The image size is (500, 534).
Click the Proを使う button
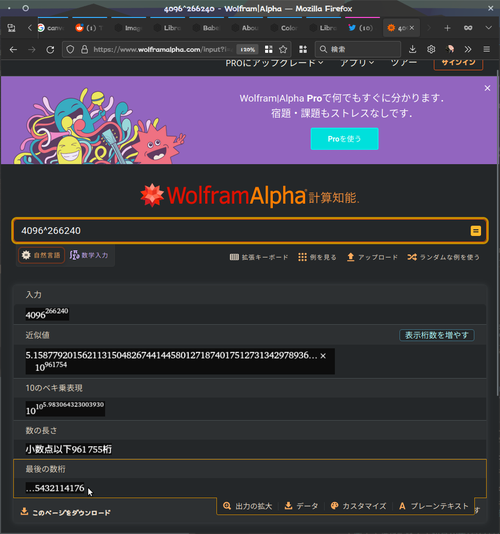point(344,139)
